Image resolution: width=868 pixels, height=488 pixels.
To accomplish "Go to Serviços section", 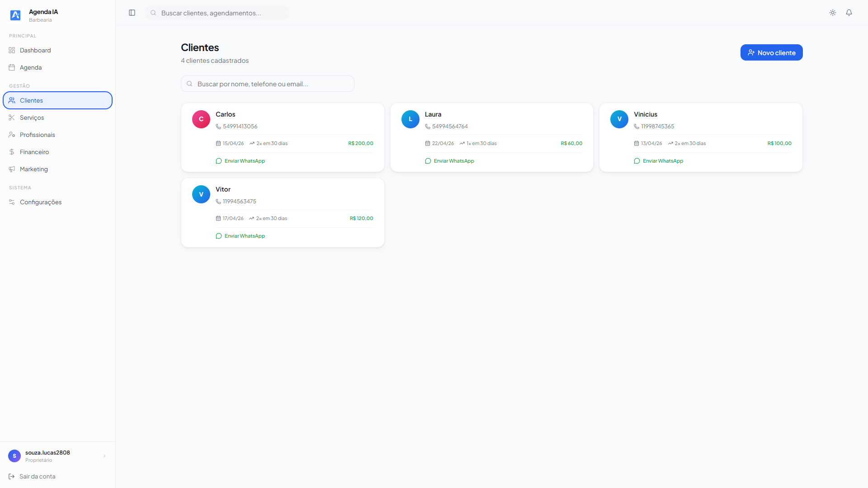I will pyautogui.click(x=58, y=117).
